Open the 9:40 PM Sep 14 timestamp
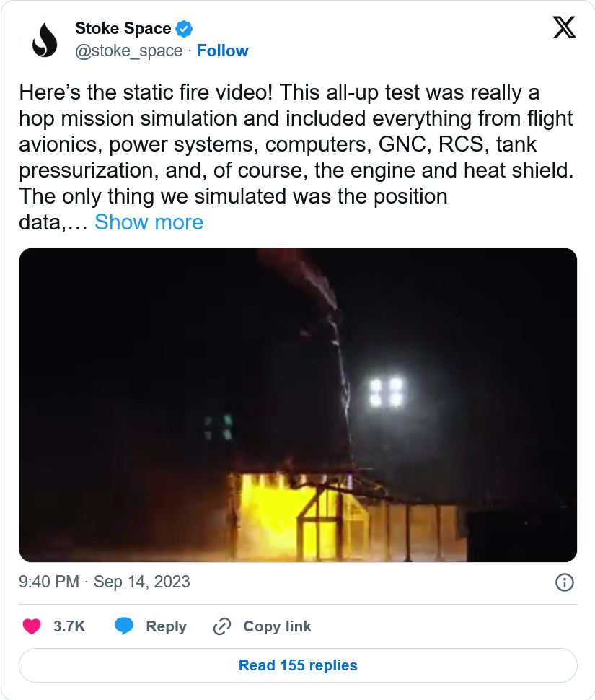This screenshot has width=595, height=700. pos(105,582)
